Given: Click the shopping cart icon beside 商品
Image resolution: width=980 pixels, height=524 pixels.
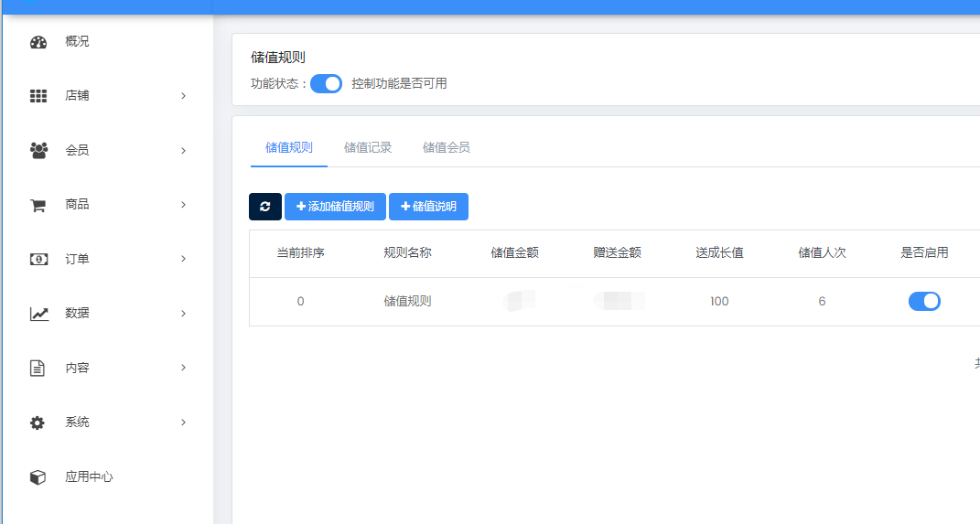Looking at the screenshot, I should (x=38, y=205).
